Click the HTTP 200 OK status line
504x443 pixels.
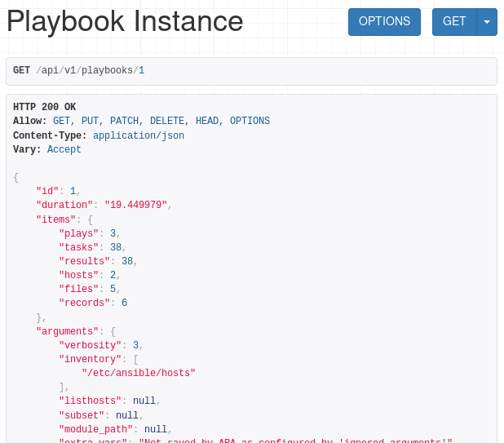(44, 107)
